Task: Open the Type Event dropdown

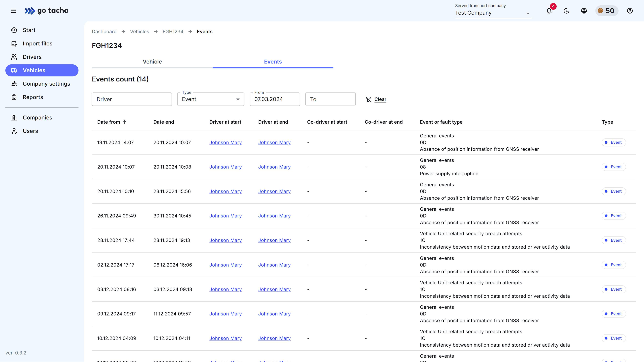Action: [x=211, y=99]
